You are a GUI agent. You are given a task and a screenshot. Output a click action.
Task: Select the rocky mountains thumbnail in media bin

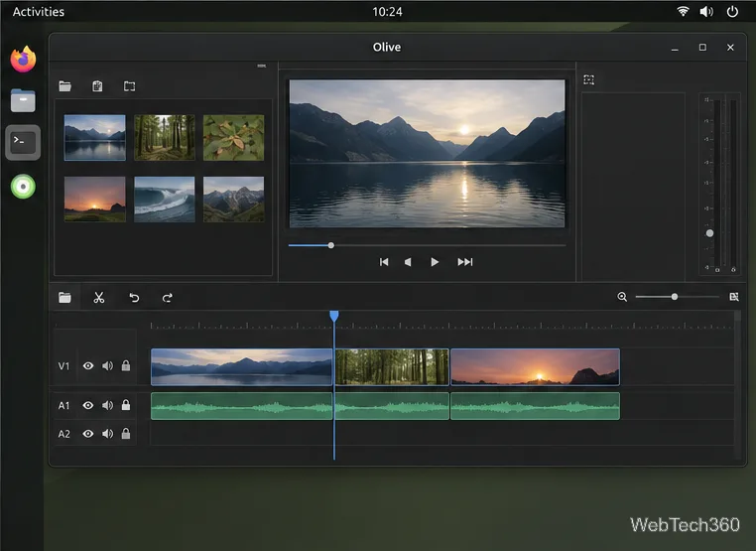pos(233,199)
